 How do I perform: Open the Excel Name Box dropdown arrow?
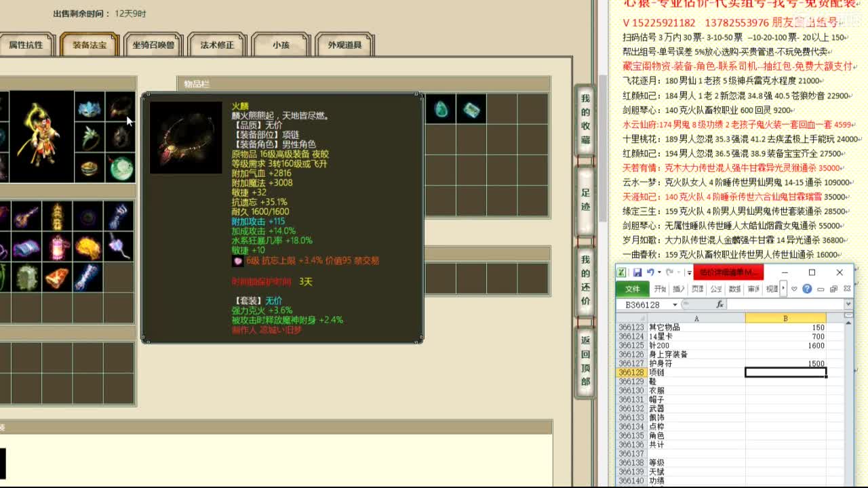tap(675, 305)
